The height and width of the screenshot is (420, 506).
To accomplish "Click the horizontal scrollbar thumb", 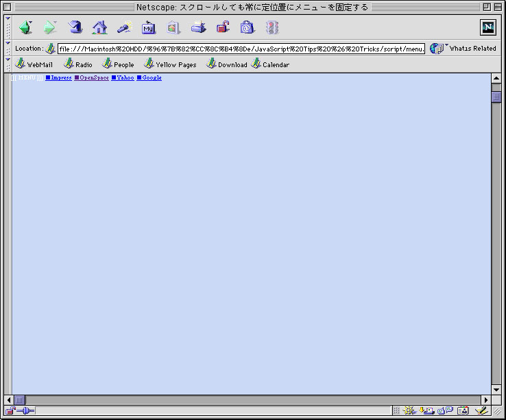I will [20, 400].
